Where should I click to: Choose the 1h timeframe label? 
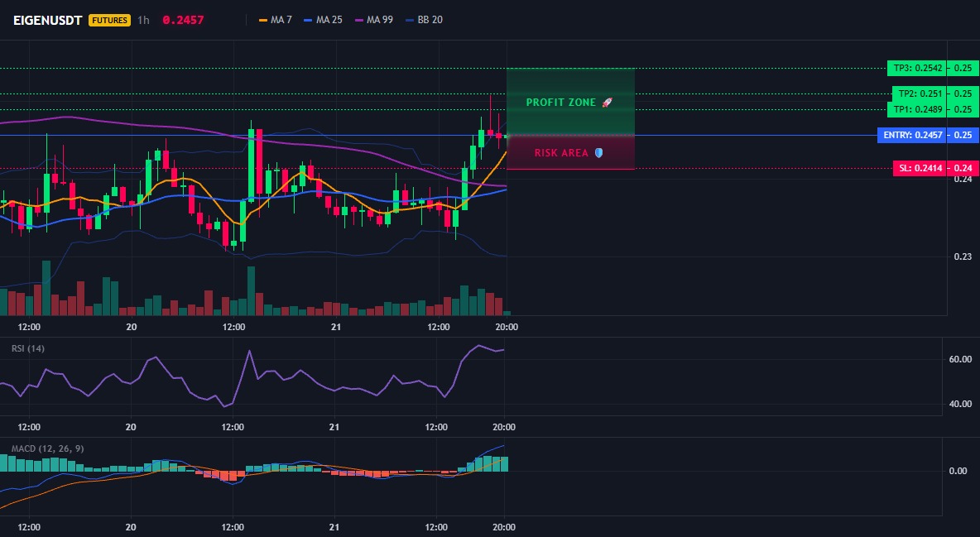(x=144, y=20)
